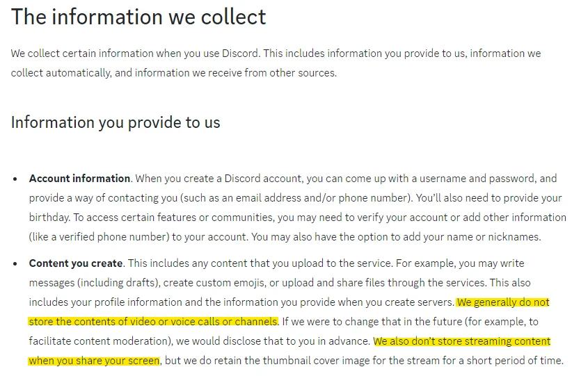This screenshot has width=588, height=376.
Task: Click "username and password" in the first bullet
Action: coord(475,179)
